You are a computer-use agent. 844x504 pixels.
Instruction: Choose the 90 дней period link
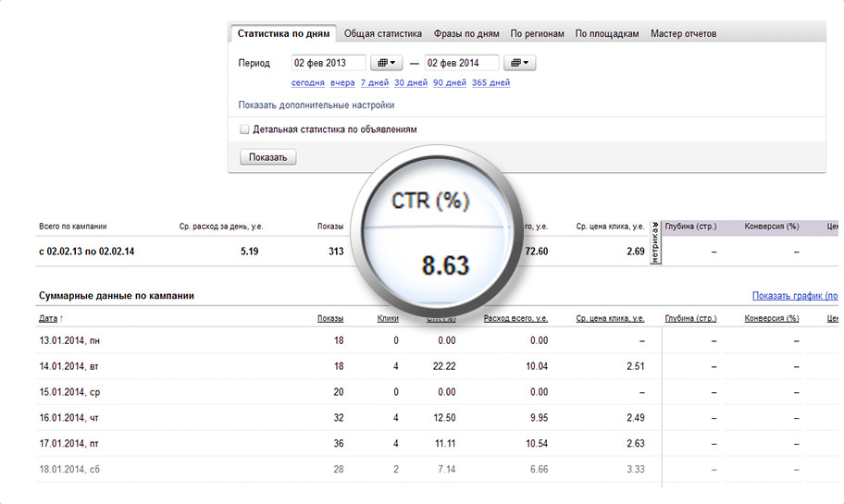(x=450, y=82)
